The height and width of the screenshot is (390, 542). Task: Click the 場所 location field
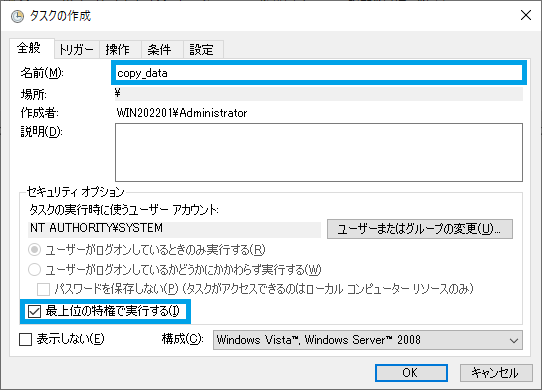tap(318, 94)
